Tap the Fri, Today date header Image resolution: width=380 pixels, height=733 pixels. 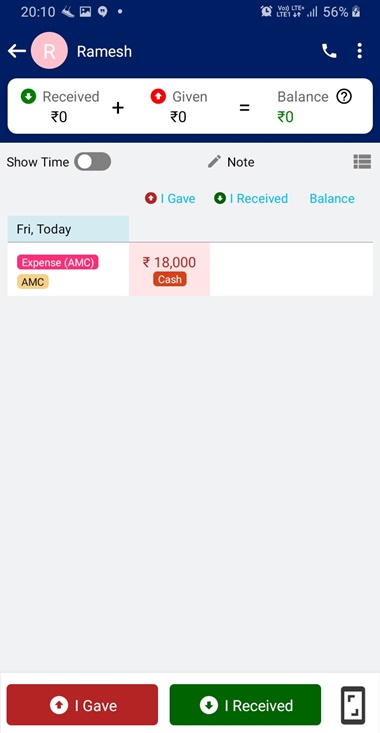pos(68,229)
